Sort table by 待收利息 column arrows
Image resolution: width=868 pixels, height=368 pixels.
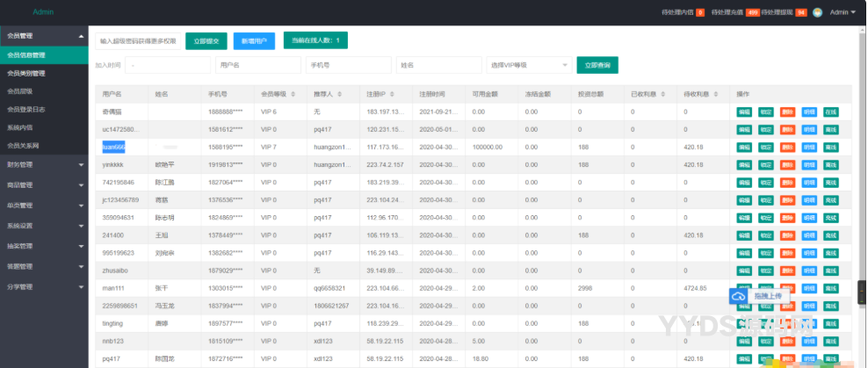tap(716, 94)
